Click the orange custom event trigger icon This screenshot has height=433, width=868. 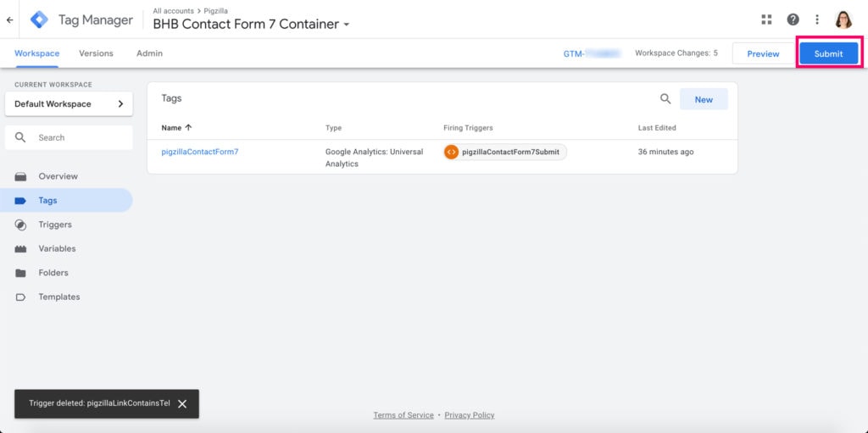click(x=451, y=152)
